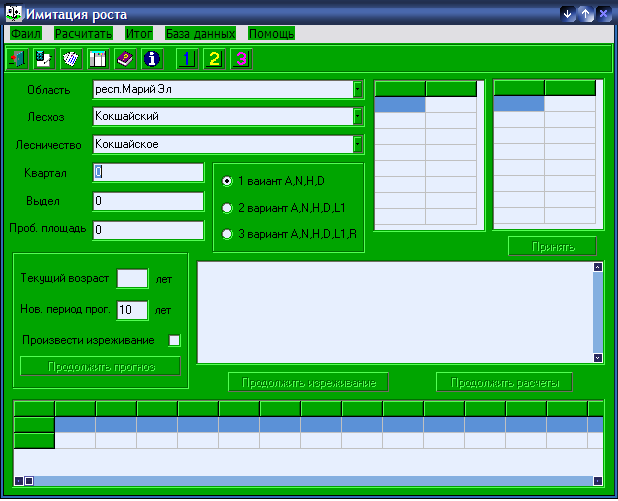Click the text area scroll up arrow
The image size is (618, 501).
point(598,267)
